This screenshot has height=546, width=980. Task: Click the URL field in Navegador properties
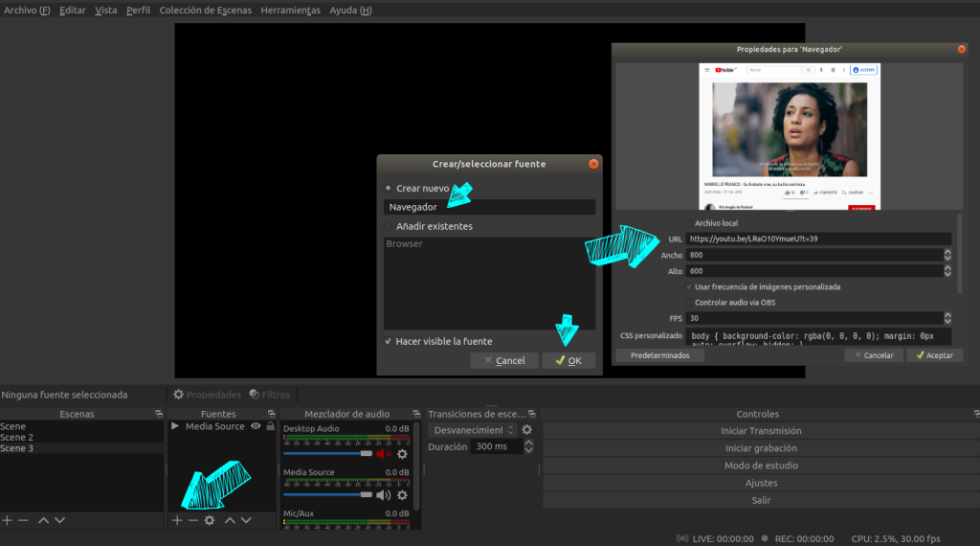click(818, 239)
